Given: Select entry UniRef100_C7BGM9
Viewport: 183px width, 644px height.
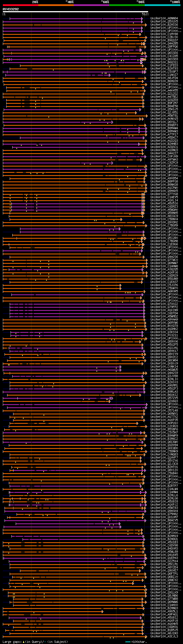Looking at the screenshot, I should (164, 225).
